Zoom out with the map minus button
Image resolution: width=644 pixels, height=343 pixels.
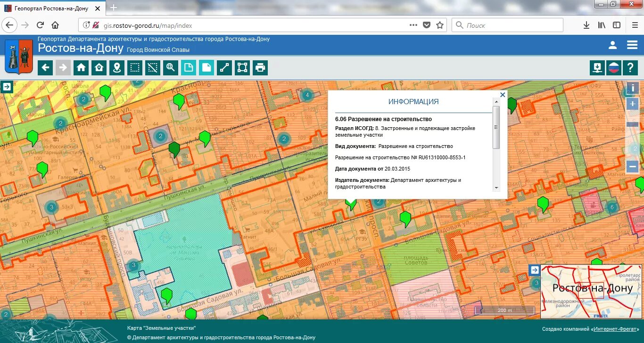pos(633,167)
